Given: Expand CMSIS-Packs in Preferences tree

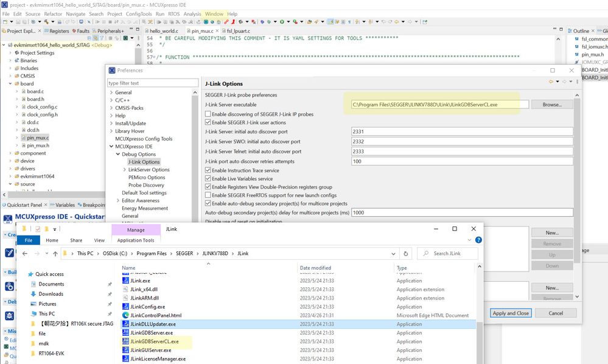Looking at the screenshot, I should 111,108.
